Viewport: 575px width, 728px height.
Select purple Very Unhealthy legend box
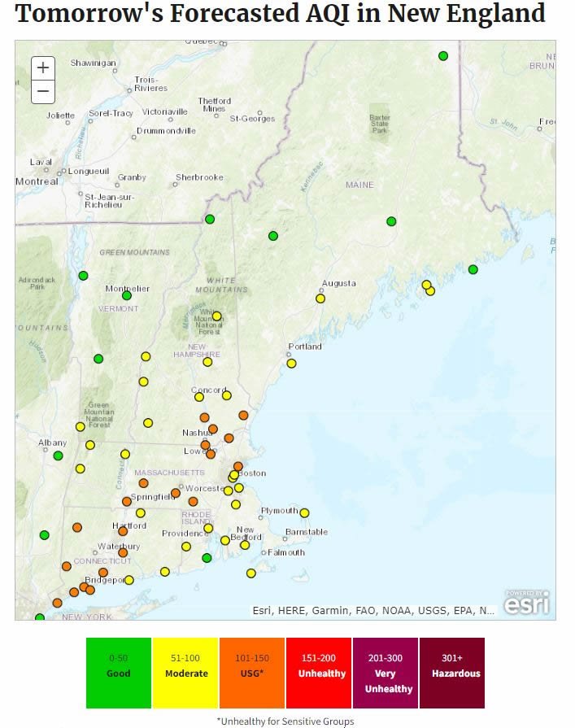pyautogui.click(x=386, y=673)
